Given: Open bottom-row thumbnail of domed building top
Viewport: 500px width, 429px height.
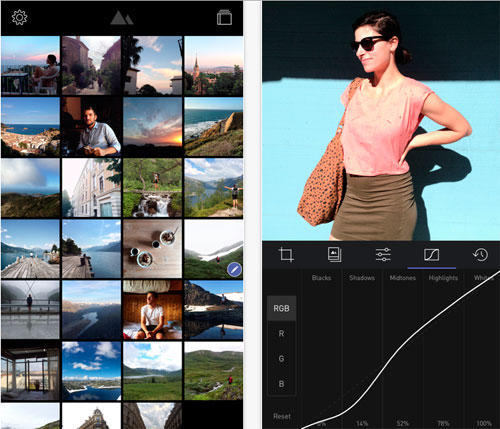Looking at the screenshot, I should (91, 416).
